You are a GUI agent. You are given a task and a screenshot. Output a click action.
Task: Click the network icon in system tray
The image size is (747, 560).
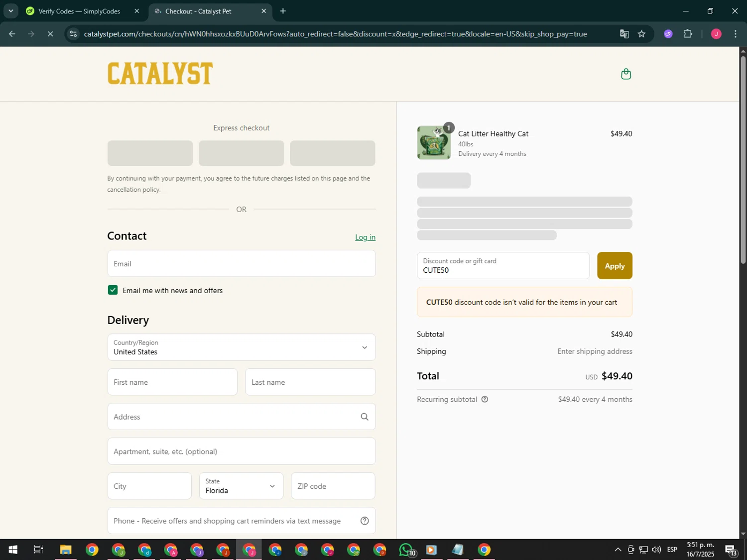click(643, 550)
